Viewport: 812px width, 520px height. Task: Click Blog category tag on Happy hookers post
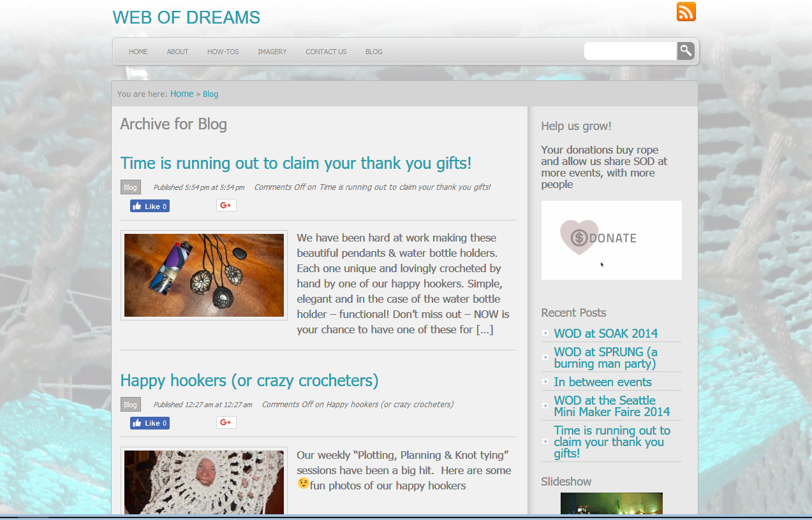[x=130, y=405]
